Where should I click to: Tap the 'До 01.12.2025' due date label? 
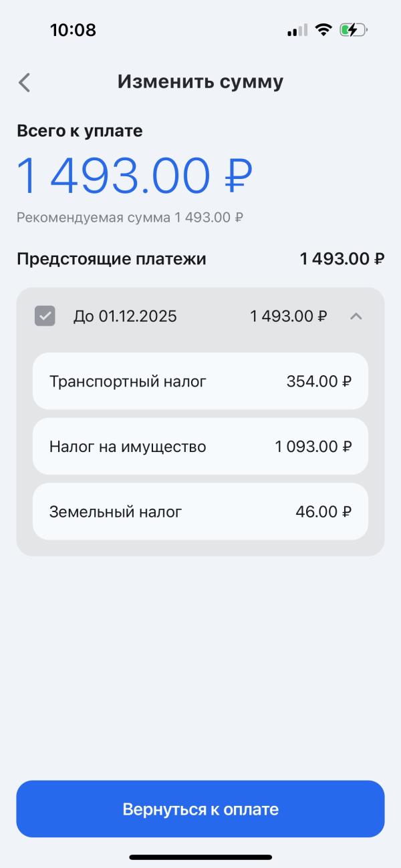[x=125, y=316]
